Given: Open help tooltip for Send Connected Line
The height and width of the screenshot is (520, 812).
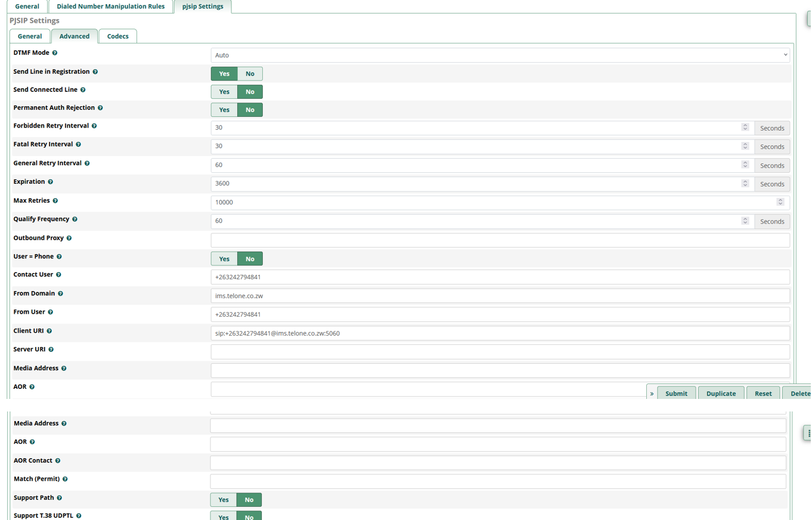Looking at the screenshot, I should (83, 90).
